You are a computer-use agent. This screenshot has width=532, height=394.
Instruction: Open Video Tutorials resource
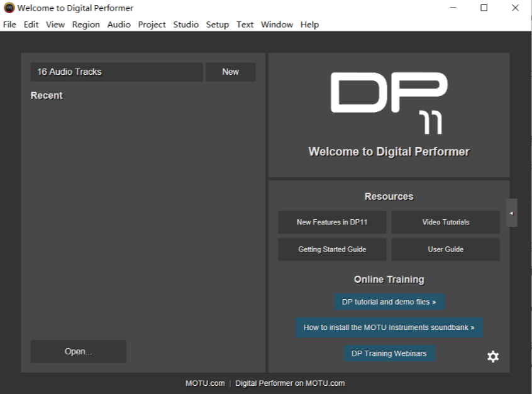(x=445, y=222)
